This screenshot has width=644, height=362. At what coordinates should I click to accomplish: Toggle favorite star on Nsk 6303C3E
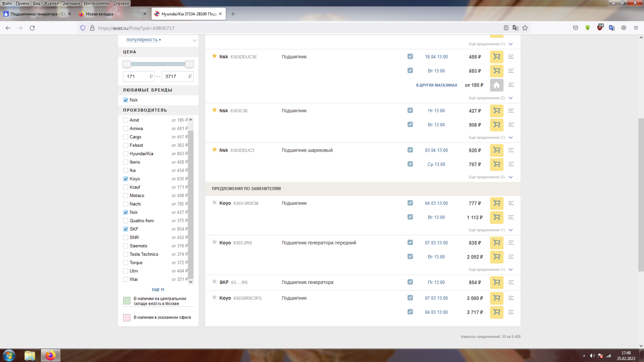[215, 110]
